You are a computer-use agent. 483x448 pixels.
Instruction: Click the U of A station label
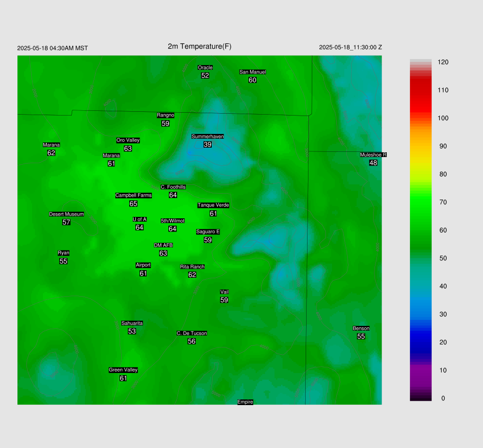click(140, 219)
